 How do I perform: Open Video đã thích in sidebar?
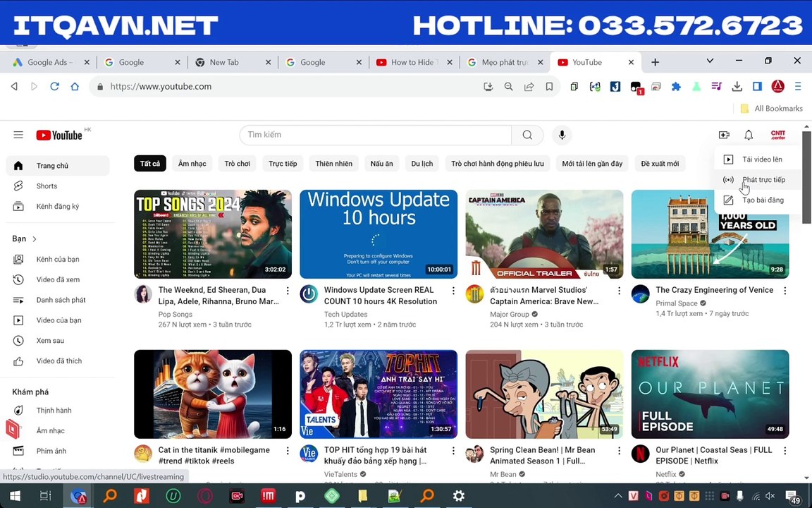tap(58, 361)
